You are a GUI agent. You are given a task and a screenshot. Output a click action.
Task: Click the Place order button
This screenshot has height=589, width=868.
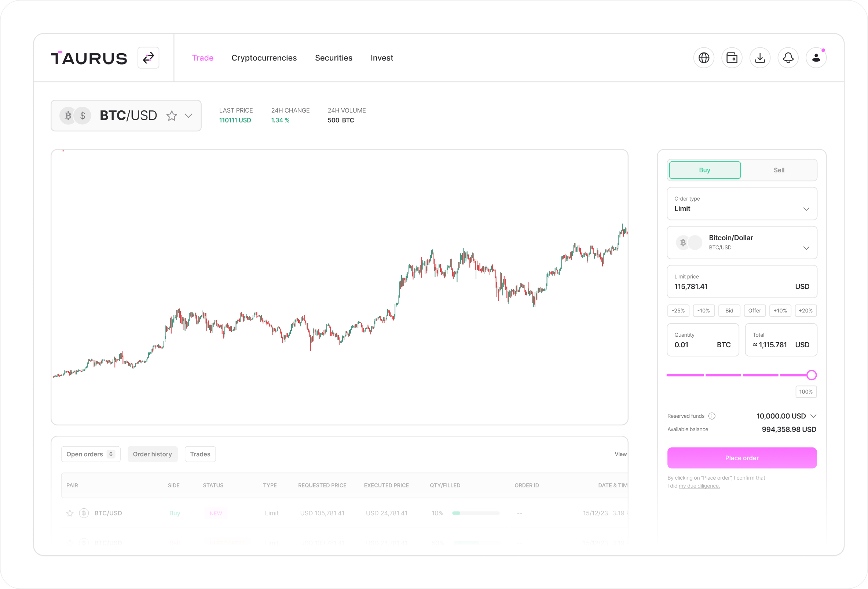click(742, 458)
